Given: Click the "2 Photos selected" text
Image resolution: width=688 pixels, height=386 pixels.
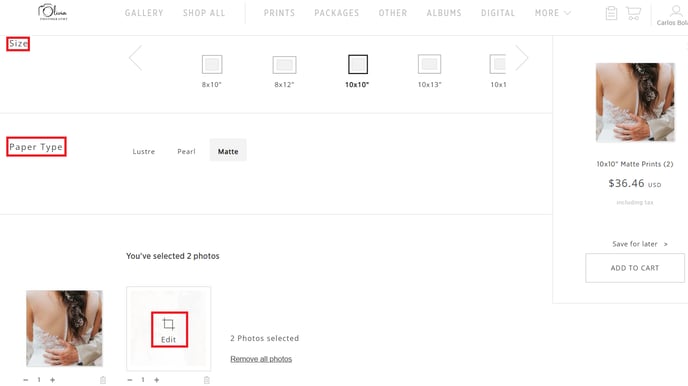Looking at the screenshot, I should point(265,338).
